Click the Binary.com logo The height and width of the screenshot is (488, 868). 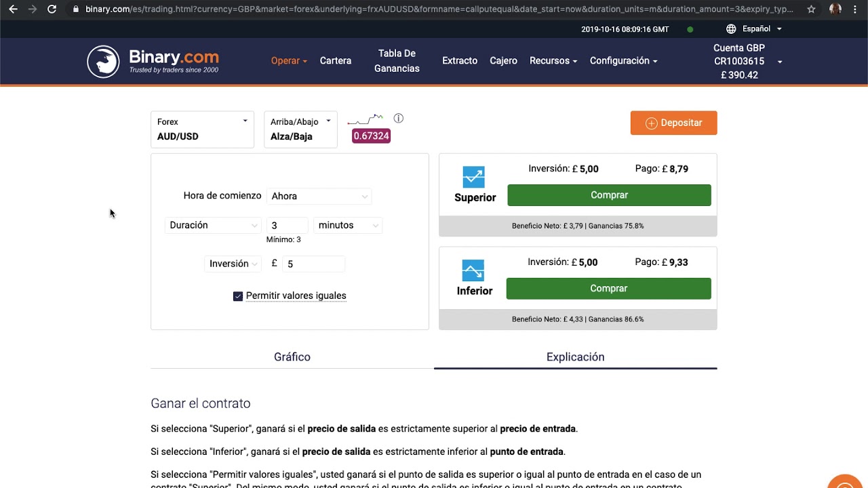(153, 62)
